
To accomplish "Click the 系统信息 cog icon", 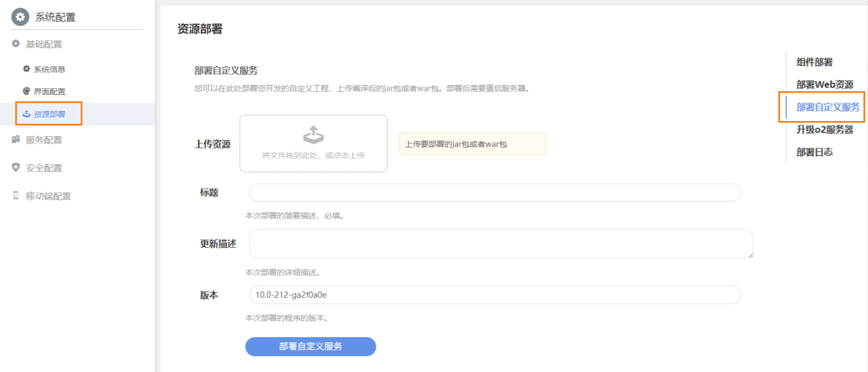I will [x=27, y=69].
